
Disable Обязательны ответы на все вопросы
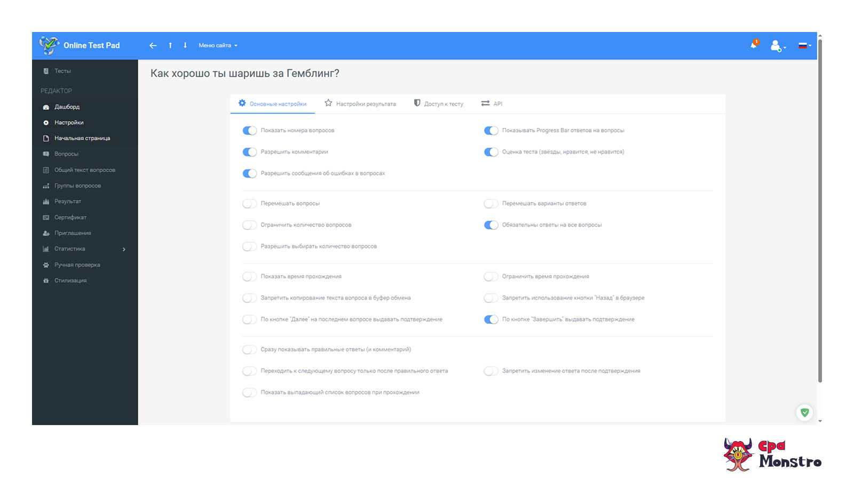tap(491, 225)
